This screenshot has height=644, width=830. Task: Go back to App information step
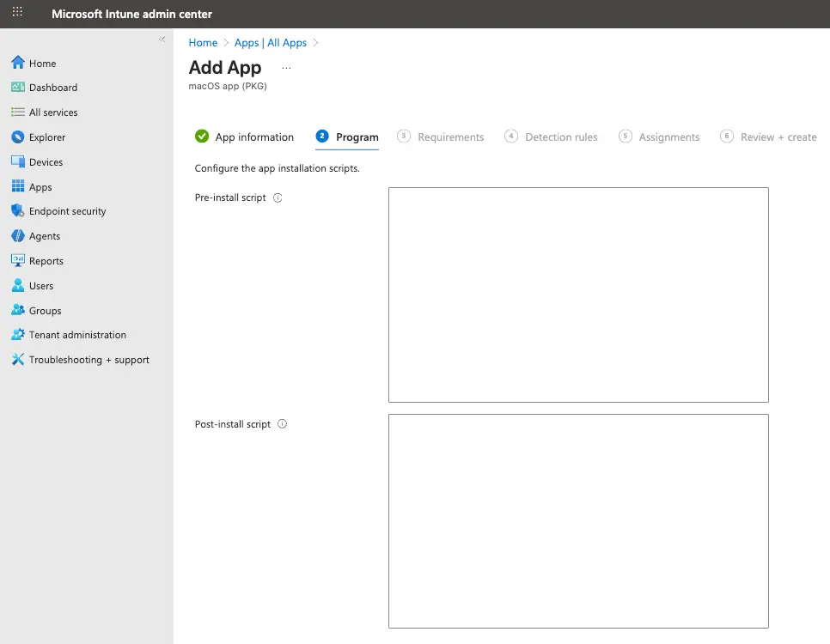coord(245,137)
